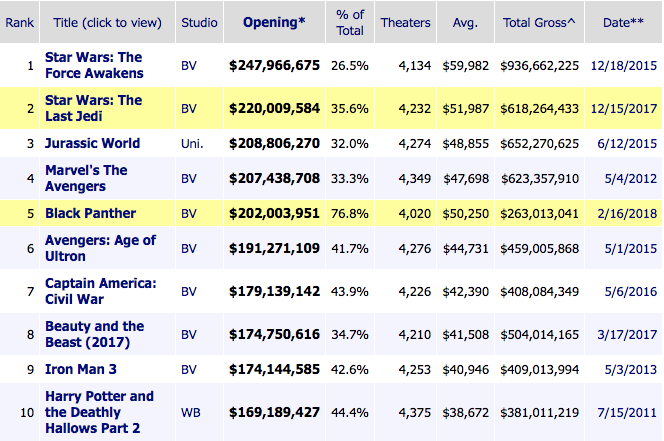
Task: Open Marvel's The Avengers page
Action: [x=86, y=178]
